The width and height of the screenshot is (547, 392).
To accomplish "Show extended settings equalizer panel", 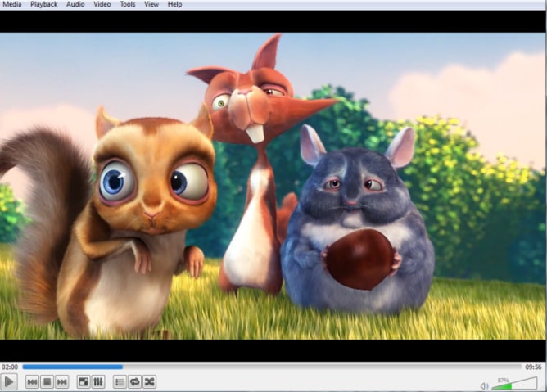I will [98, 382].
